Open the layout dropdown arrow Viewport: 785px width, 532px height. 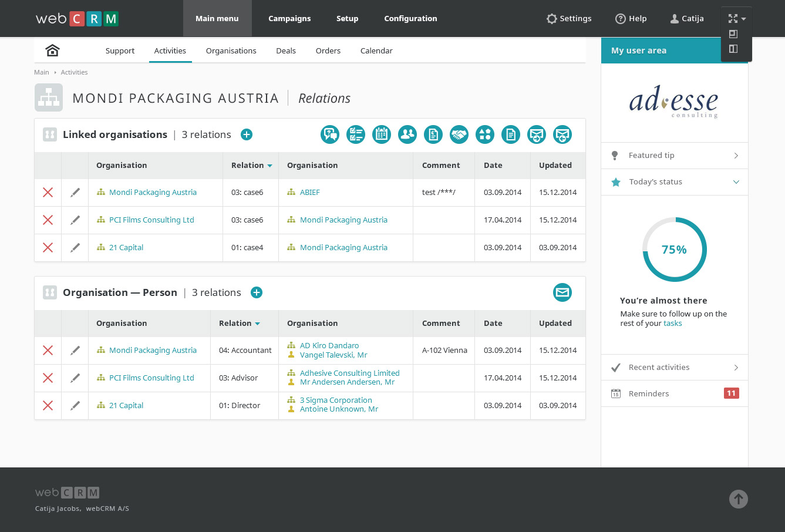click(744, 19)
